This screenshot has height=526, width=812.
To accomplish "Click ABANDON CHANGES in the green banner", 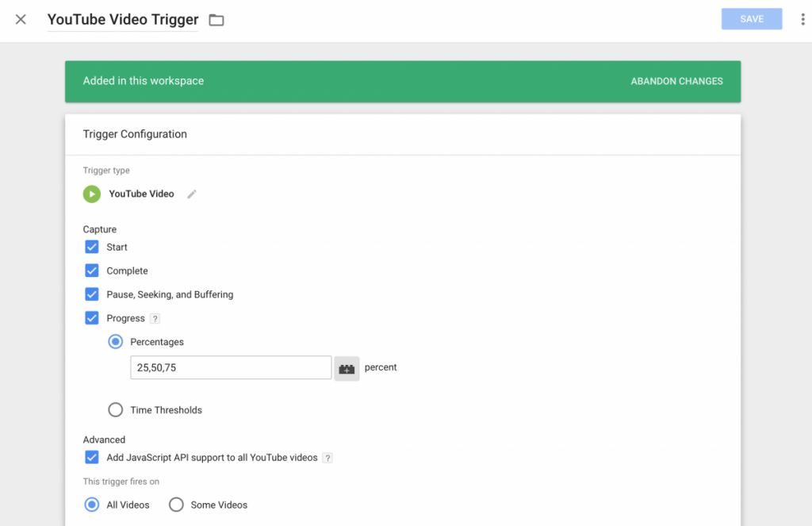I will (676, 81).
